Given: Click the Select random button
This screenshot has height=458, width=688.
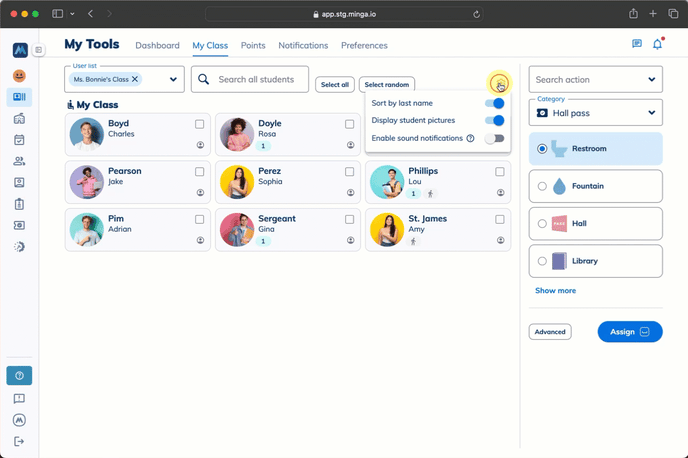Looking at the screenshot, I should (387, 85).
